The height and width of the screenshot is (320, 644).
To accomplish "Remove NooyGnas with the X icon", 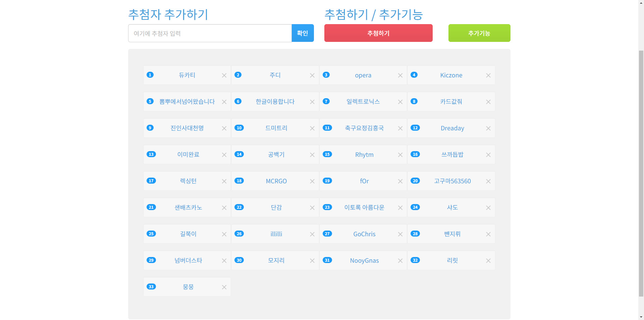I will 400,261.
